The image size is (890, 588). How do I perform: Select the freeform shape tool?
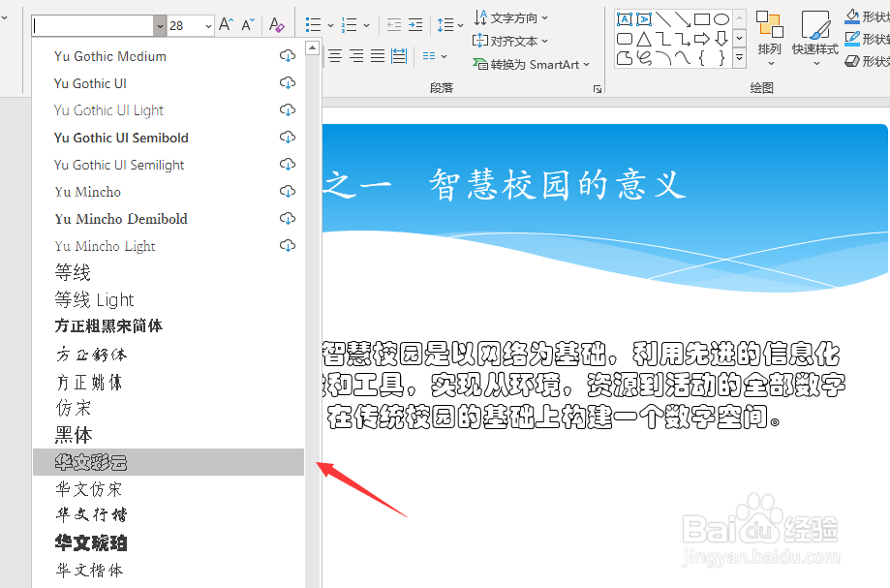click(x=625, y=58)
